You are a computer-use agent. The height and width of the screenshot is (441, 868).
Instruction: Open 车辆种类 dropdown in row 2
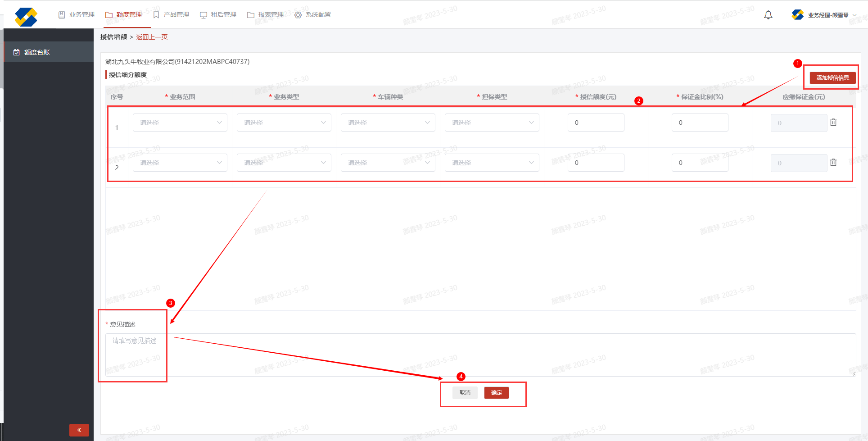[388, 163]
